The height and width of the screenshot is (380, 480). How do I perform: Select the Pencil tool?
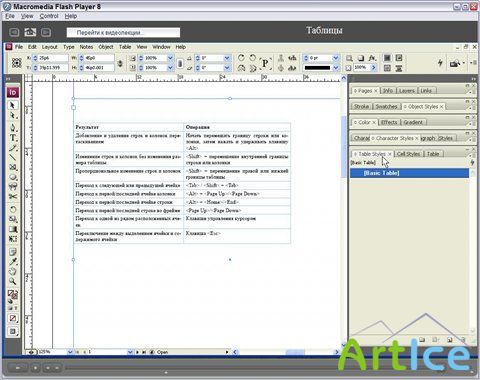(13, 148)
